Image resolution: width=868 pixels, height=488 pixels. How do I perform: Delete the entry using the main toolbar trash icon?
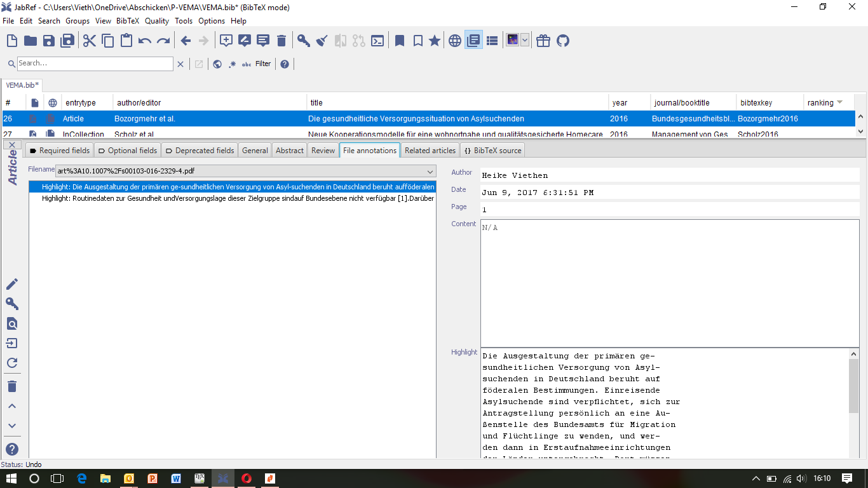281,41
